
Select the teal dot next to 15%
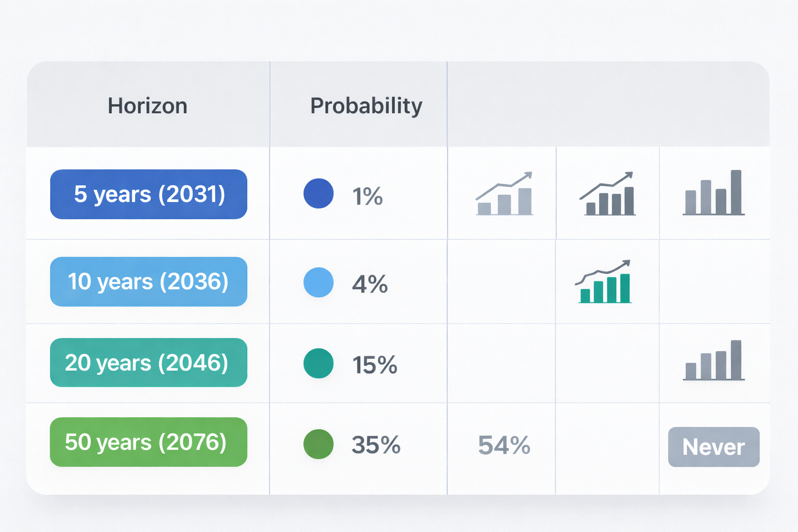(318, 363)
